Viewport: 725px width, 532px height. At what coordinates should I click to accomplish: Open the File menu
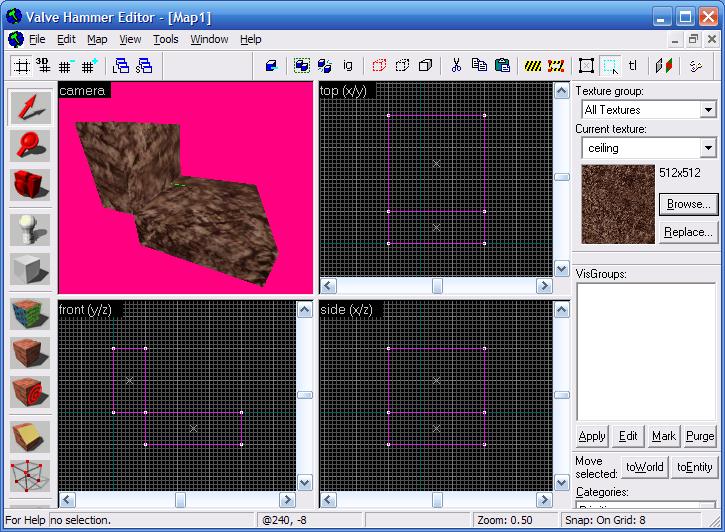(x=37, y=39)
